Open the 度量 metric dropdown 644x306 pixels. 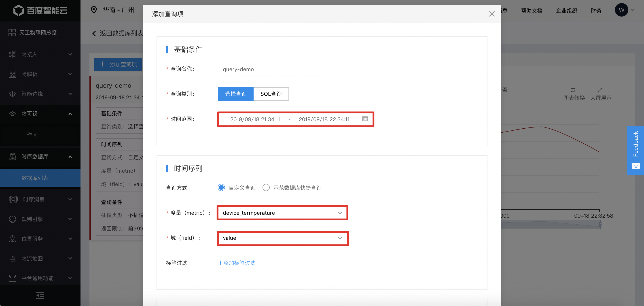coord(282,213)
